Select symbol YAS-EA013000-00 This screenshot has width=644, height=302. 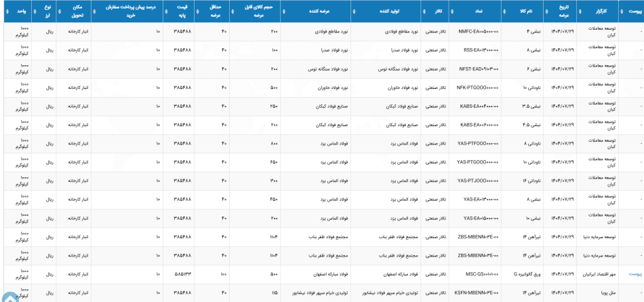[481, 200]
